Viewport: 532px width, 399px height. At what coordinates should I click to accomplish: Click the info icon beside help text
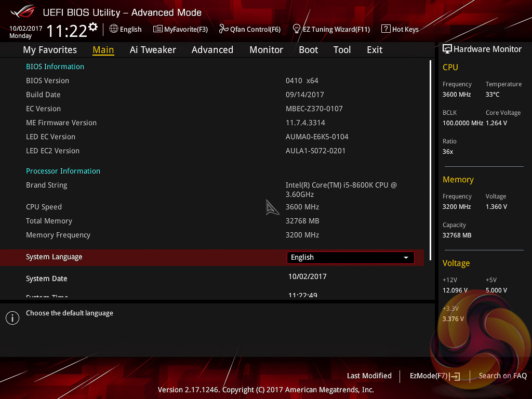(x=12, y=318)
